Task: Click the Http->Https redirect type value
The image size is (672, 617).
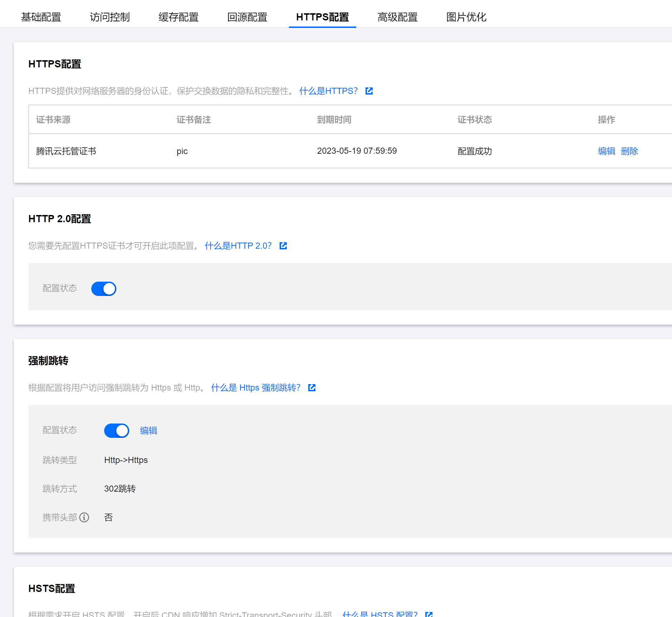Action: pyautogui.click(x=126, y=460)
